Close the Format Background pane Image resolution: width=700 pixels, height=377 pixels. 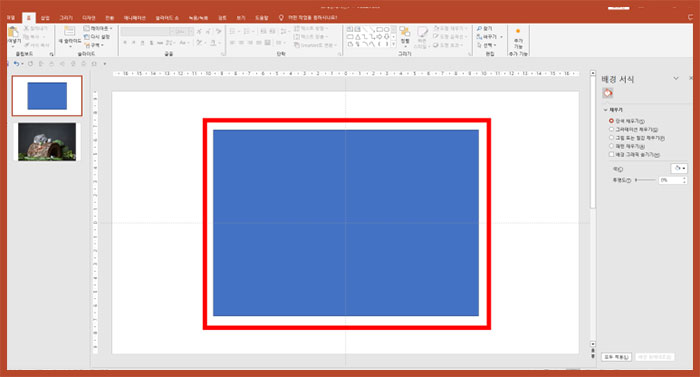pos(691,78)
